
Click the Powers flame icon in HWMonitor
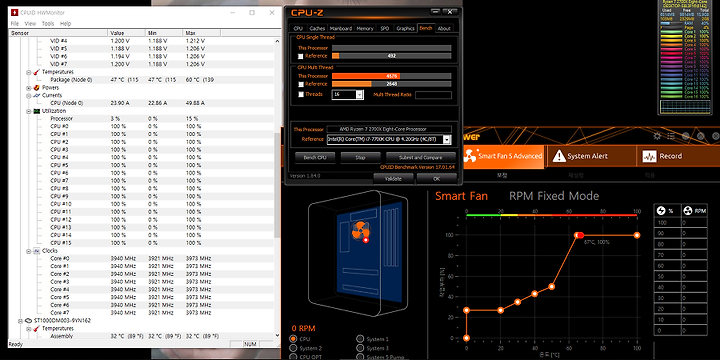click(x=36, y=88)
